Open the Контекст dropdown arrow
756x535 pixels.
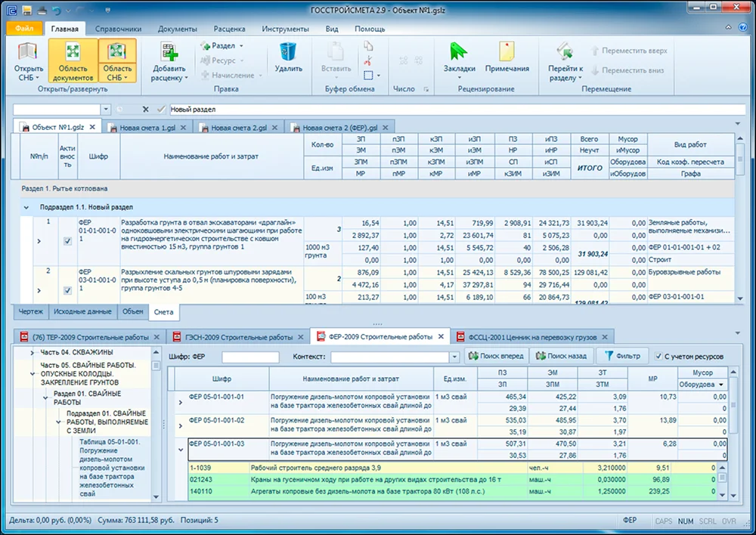(x=454, y=357)
